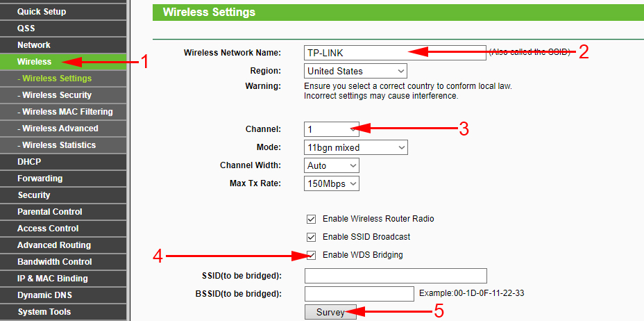Expand the Channel Width dropdown
The image size is (644, 321).
coord(332,166)
